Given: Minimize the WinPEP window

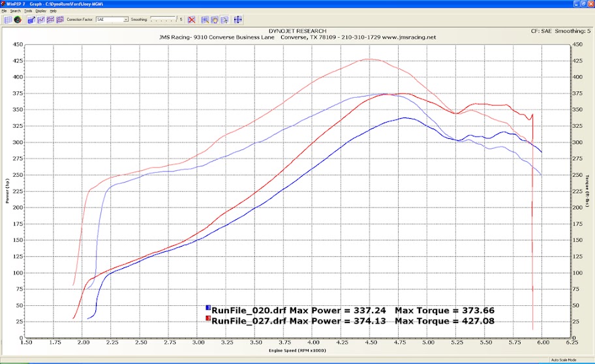Looking at the screenshot, I should [x=577, y=4].
